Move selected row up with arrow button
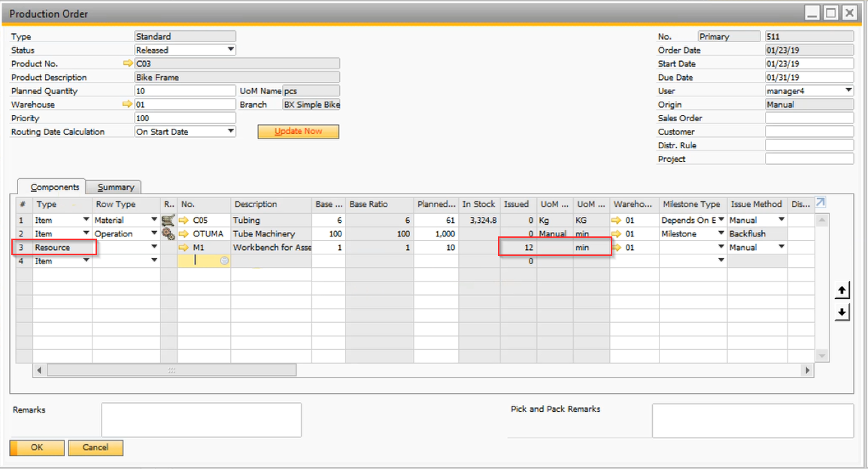Viewport: 868px width, 469px height. click(x=842, y=291)
